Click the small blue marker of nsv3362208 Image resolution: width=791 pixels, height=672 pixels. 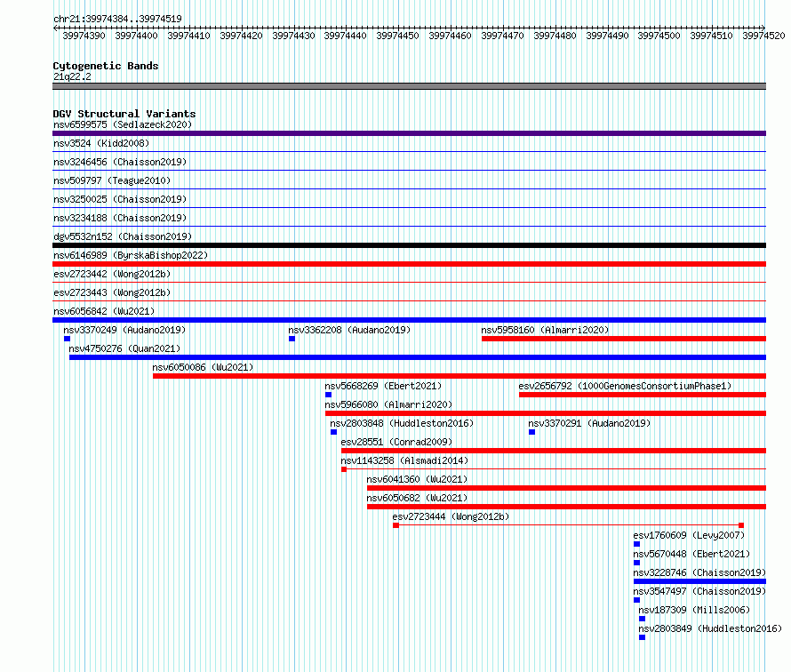(292, 339)
